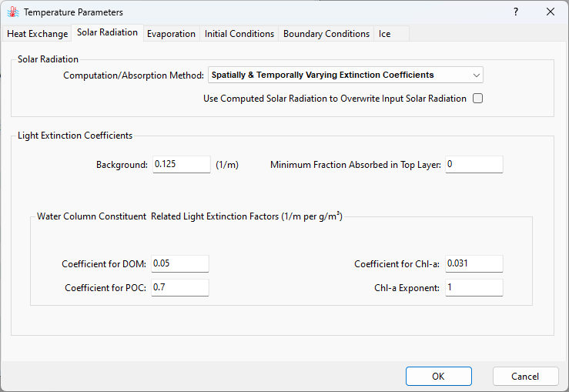Click the Temperature Parameters title bar text
This screenshot has height=392, width=569.
pos(73,12)
